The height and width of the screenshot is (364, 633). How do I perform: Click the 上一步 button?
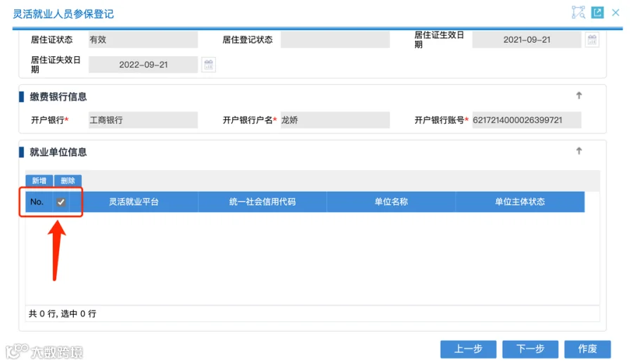click(x=468, y=349)
